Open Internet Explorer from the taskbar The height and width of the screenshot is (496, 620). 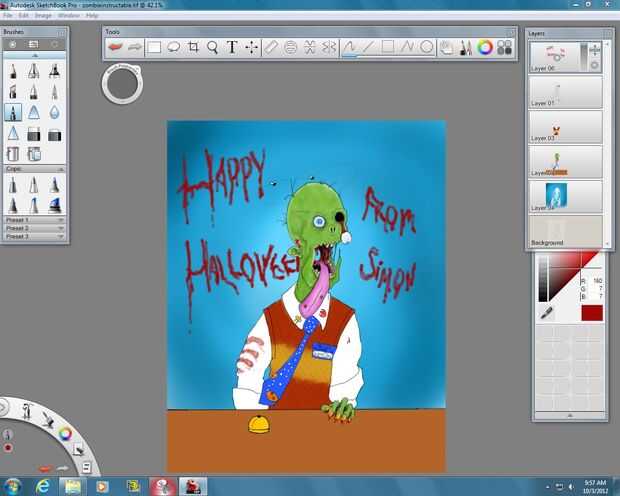coord(43,485)
